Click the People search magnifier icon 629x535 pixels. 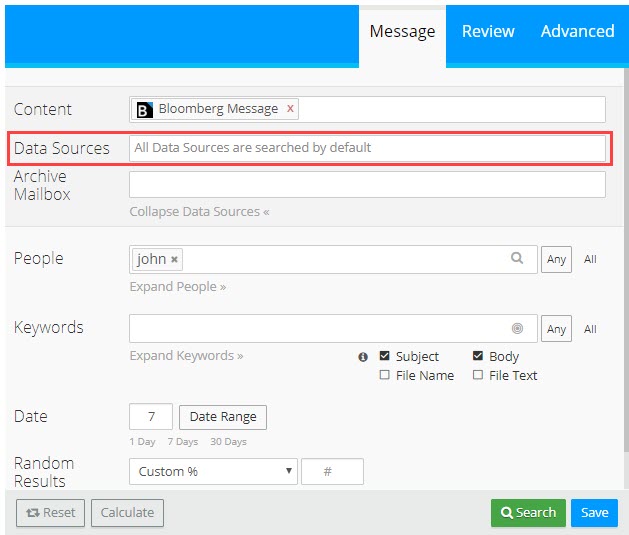coord(517,258)
